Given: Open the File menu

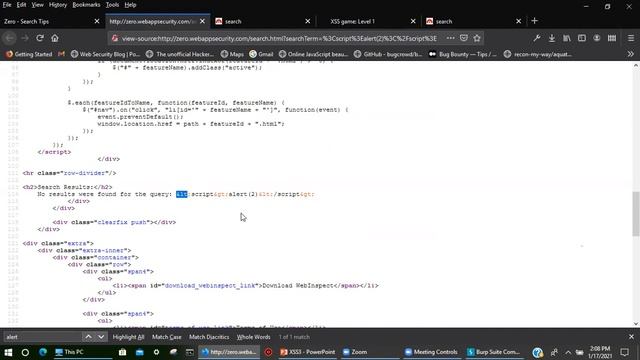Looking at the screenshot, I should tap(7, 5).
